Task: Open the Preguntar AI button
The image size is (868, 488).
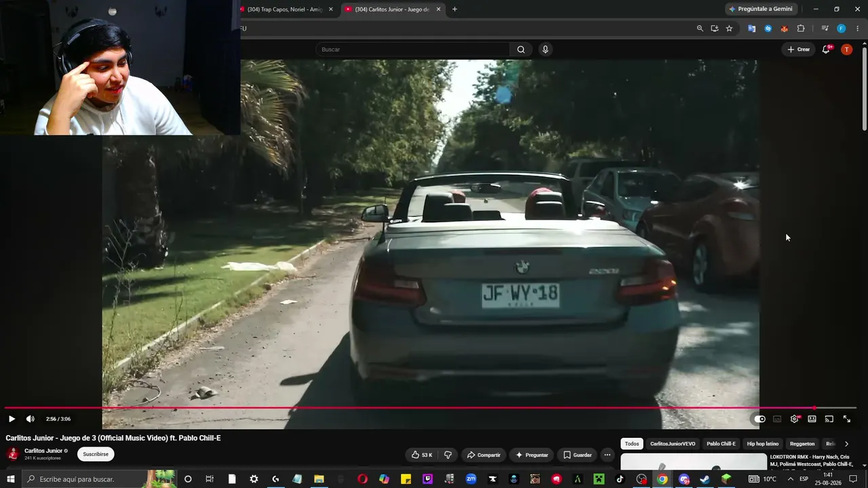Action: pyautogui.click(x=532, y=455)
